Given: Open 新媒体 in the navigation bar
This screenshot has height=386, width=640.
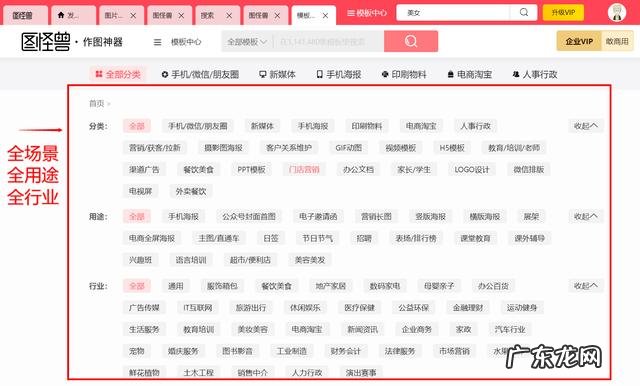Looking at the screenshot, I should [277, 74].
